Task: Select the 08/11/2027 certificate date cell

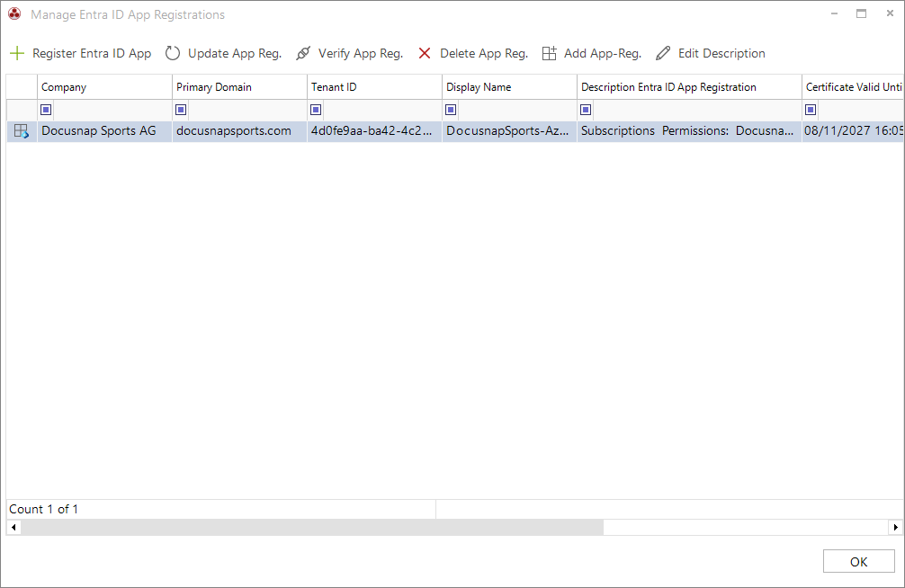Action: 853,131
